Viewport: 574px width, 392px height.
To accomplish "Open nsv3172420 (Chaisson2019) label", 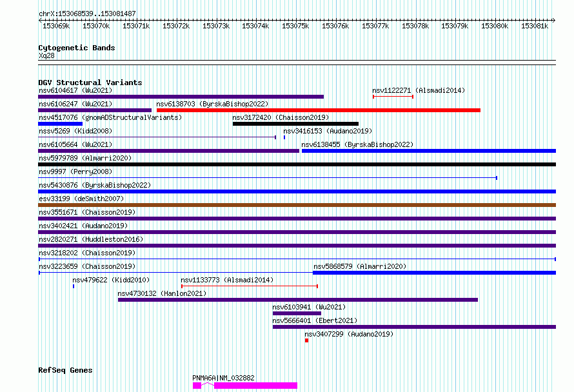I will [281, 117].
